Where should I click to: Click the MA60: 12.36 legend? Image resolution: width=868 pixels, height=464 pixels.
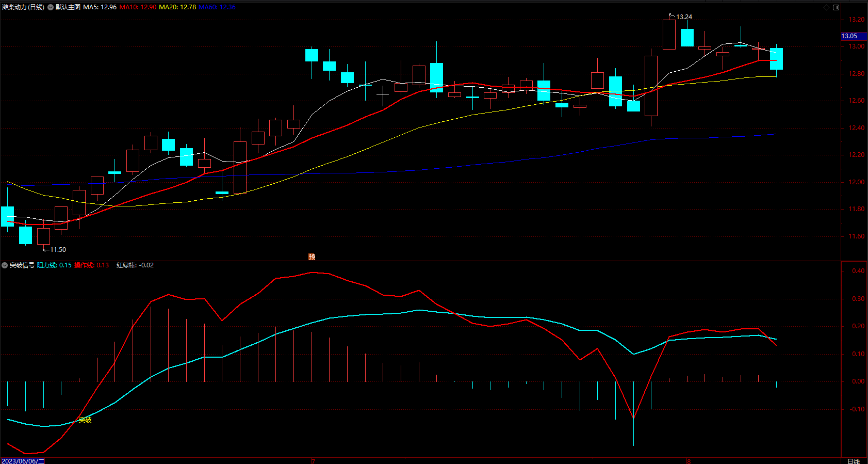pos(217,7)
